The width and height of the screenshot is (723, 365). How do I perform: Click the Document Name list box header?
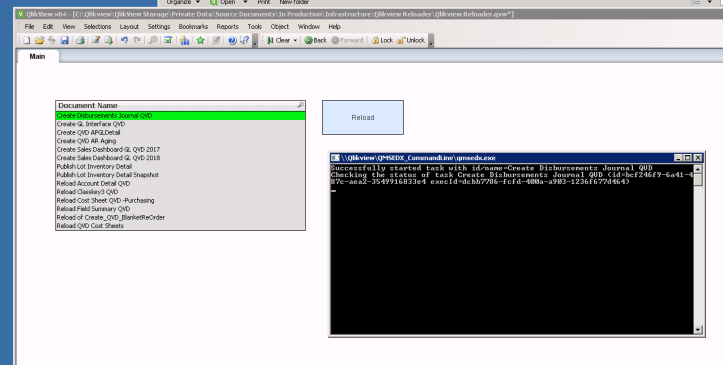(180, 106)
